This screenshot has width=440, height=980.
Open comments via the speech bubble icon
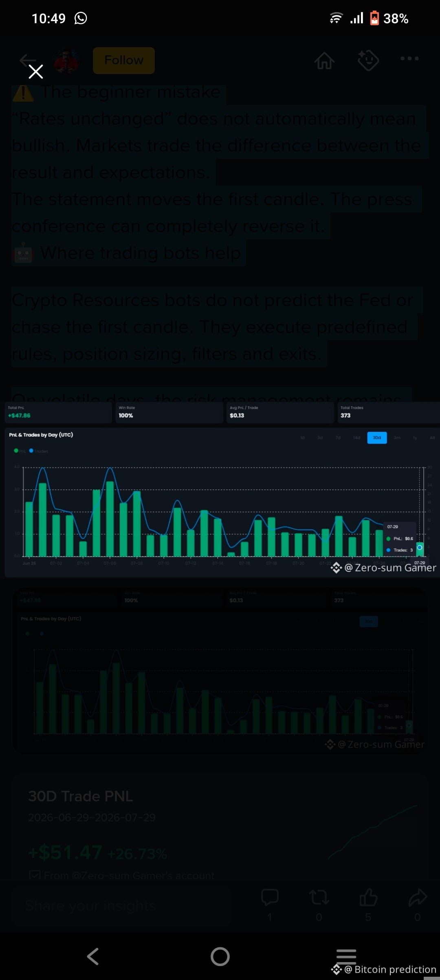coord(270,897)
